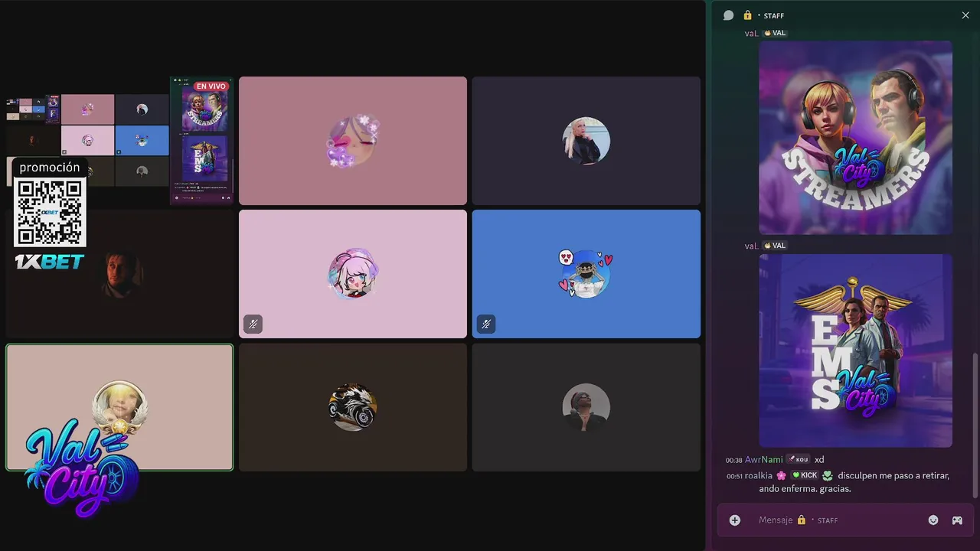The image size is (980, 551).
Task: Click the EN VIVO live badge
Action: click(211, 86)
